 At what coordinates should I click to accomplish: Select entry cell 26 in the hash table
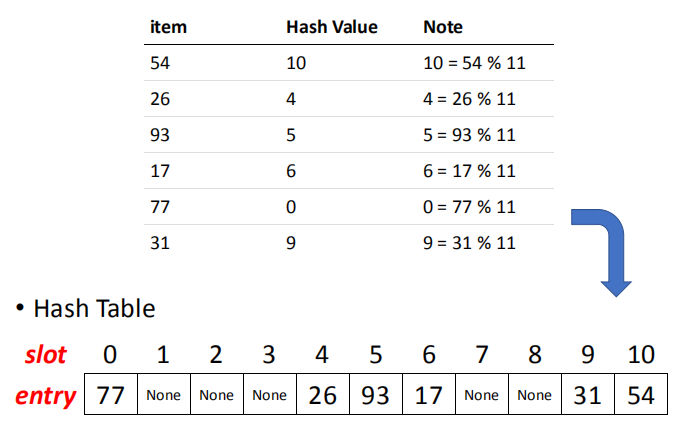[322, 395]
